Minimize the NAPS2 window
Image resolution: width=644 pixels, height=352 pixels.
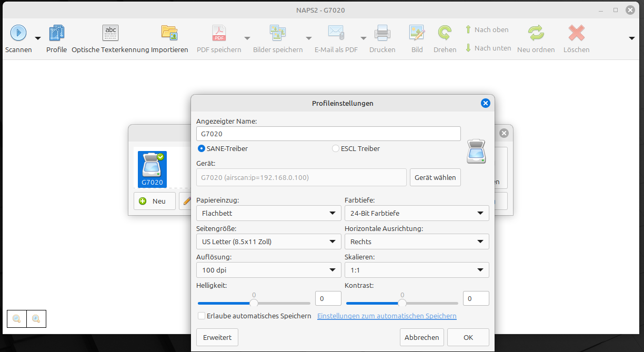point(602,10)
